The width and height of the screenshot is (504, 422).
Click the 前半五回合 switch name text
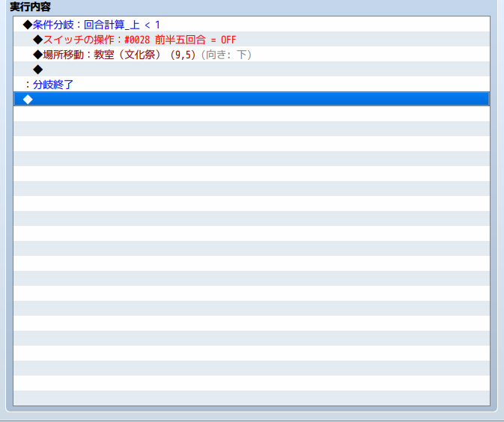pyautogui.click(x=180, y=40)
